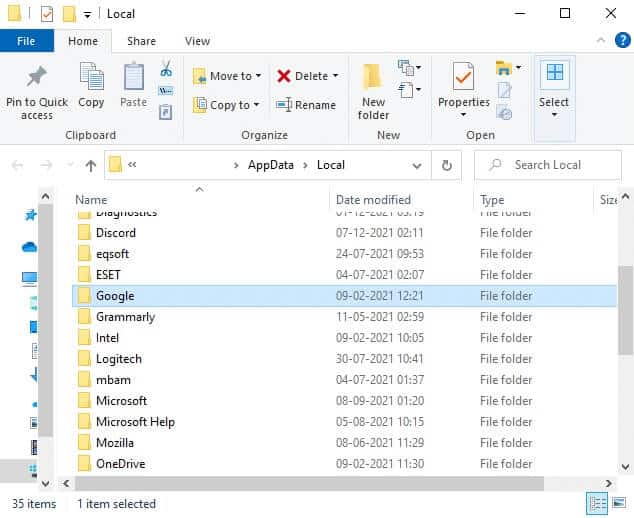The image size is (634, 518).
Task: Click the History icon in Open group
Action: tap(504, 112)
